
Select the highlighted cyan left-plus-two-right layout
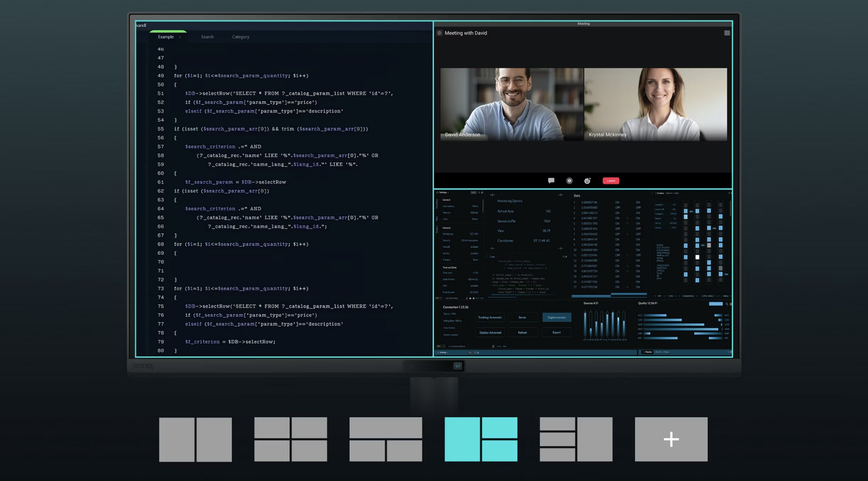tap(481, 439)
